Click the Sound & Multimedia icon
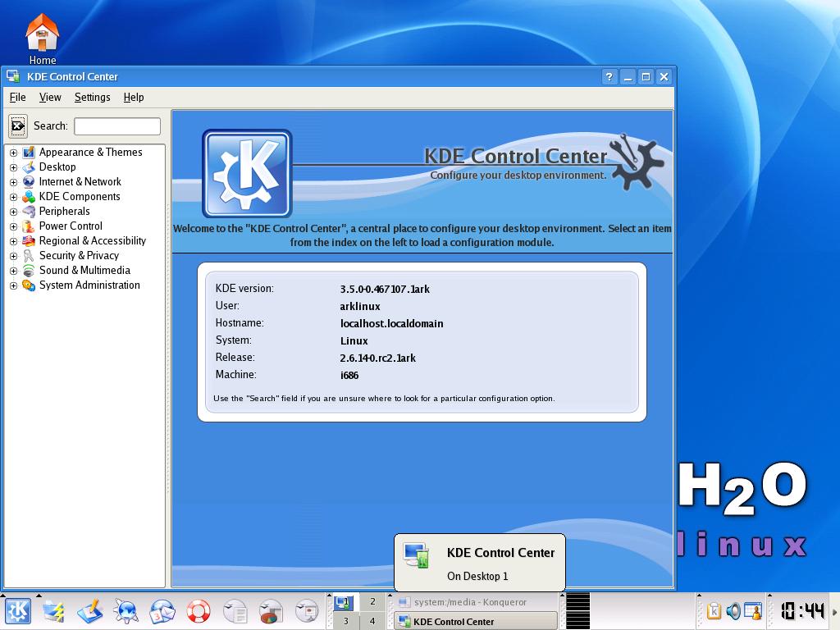 [29, 271]
